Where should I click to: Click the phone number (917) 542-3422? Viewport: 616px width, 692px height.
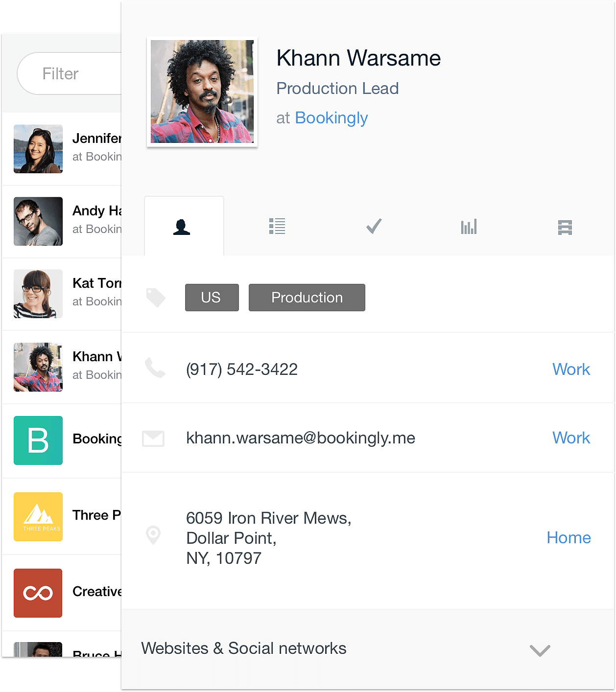(242, 369)
